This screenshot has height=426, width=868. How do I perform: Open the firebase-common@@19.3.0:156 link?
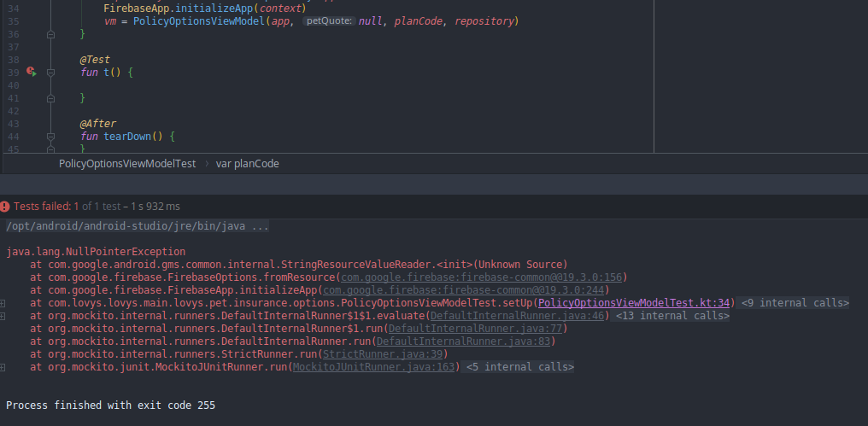482,277
